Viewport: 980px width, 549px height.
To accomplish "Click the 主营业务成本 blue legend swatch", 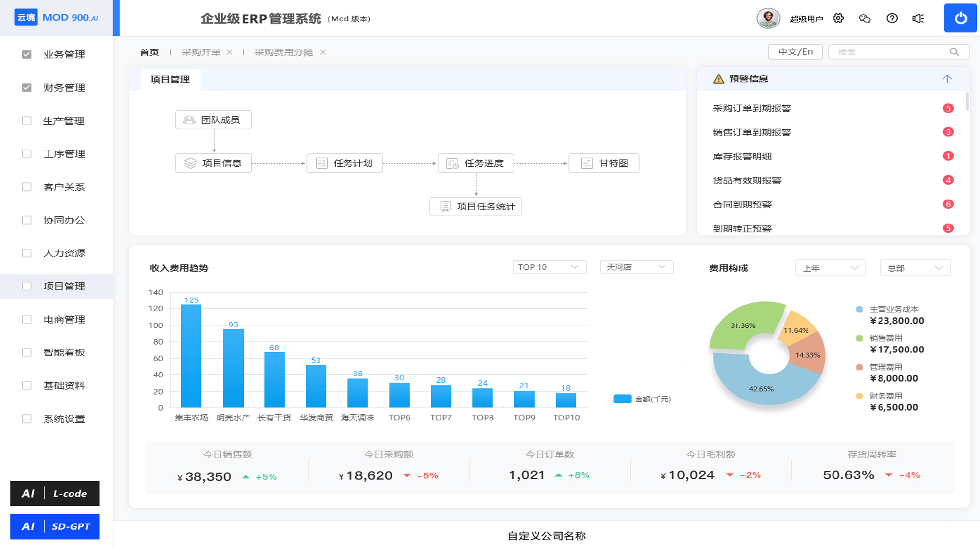I will pyautogui.click(x=859, y=309).
